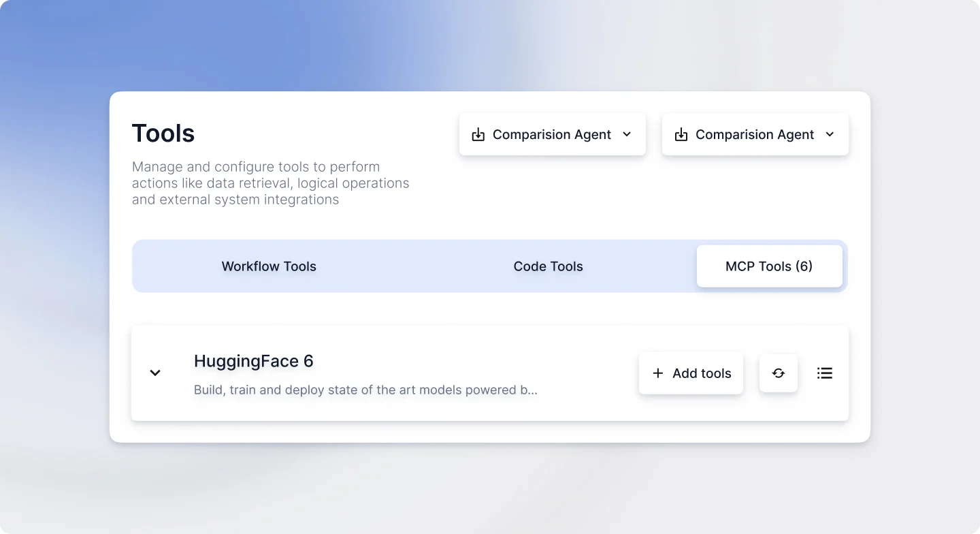Click the left Comparision Agent label

(x=552, y=135)
